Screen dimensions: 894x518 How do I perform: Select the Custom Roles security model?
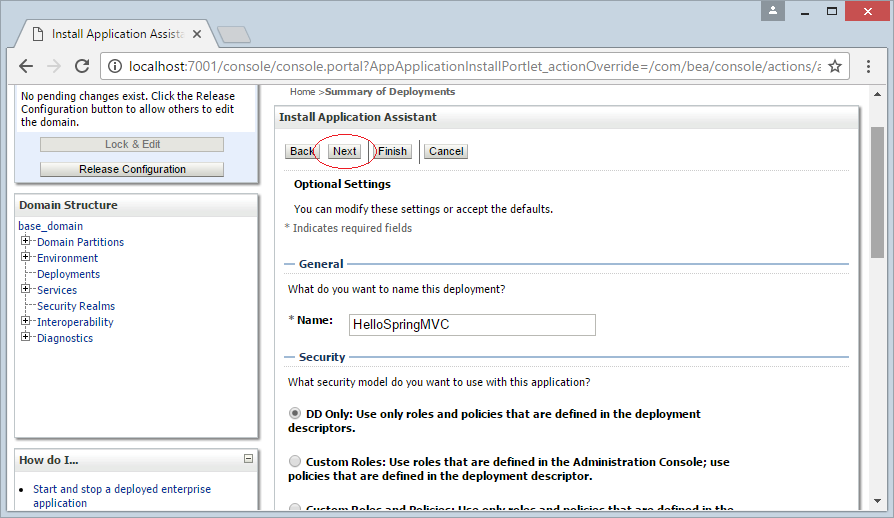pos(295,461)
